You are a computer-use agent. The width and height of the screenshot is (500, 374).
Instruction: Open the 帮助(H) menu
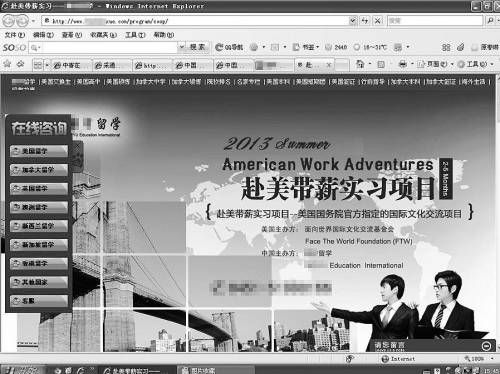coord(164,35)
